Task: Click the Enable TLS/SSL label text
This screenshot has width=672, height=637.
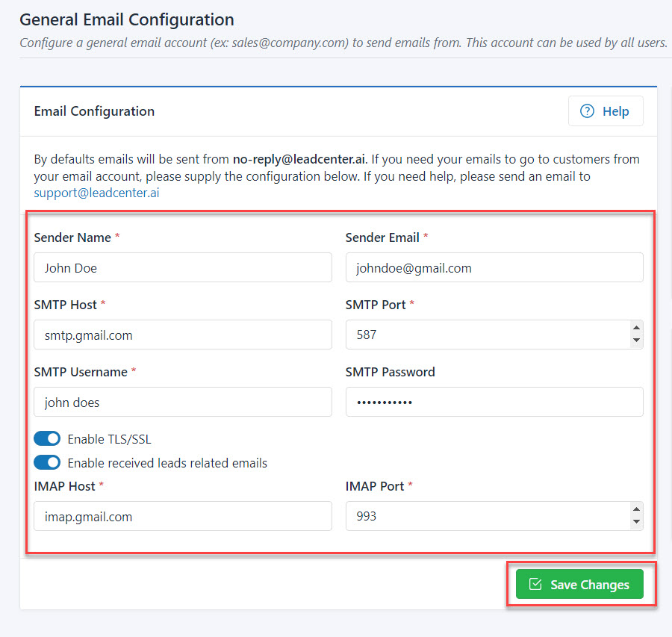Action: pos(109,439)
